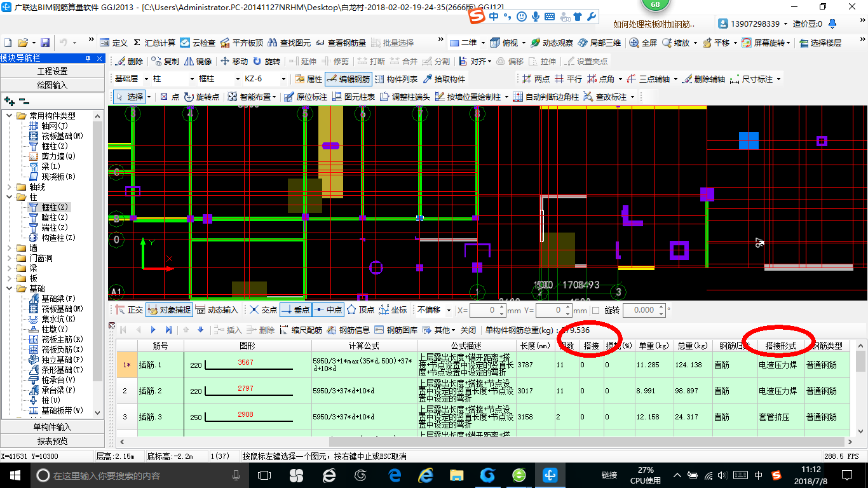Open the 单构件输入 tab

(x=52, y=427)
